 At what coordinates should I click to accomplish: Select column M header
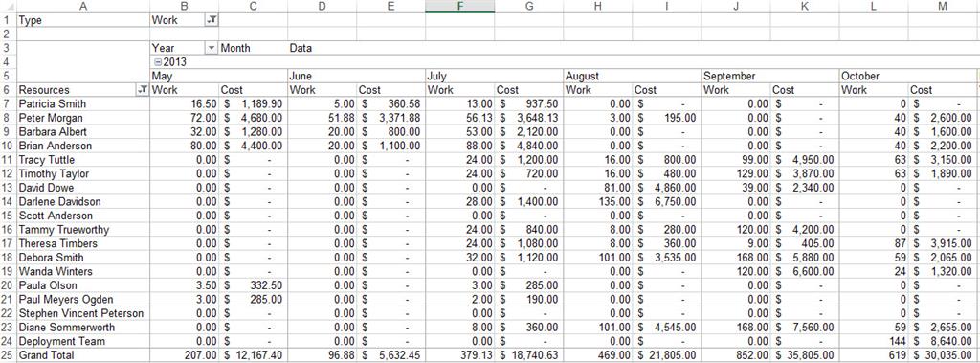coord(943,7)
